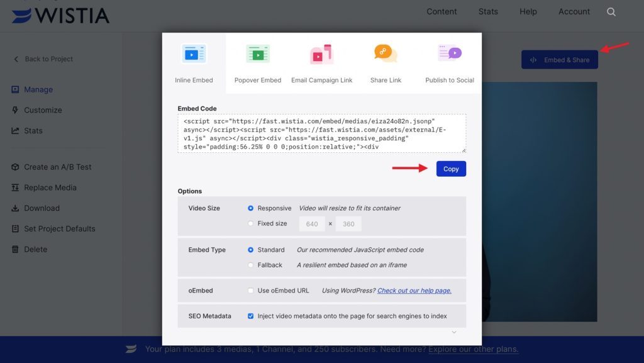Switch to the Publish to Social tab
Viewport: 644px width, 363px height.
tap(450, 64)
